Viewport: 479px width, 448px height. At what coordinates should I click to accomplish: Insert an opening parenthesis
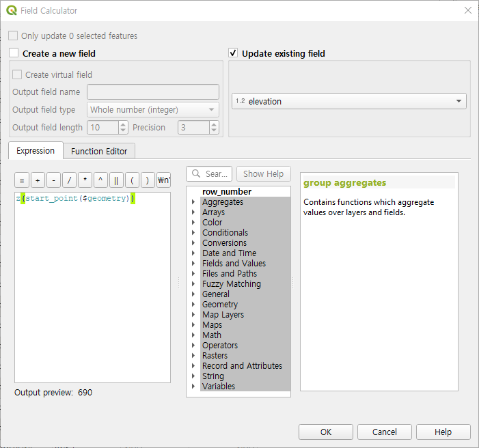point(132,180)
